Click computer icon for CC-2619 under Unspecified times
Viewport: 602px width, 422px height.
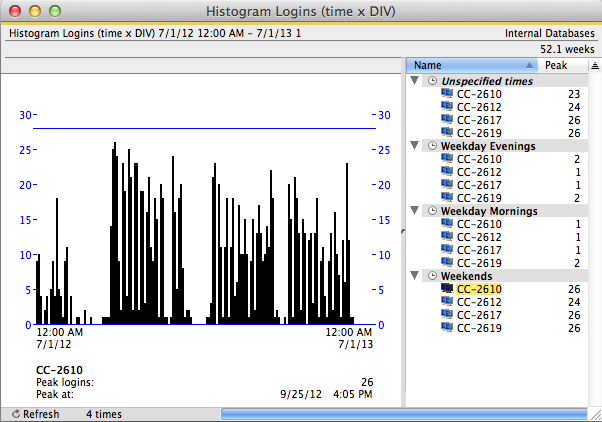point(447,132)
